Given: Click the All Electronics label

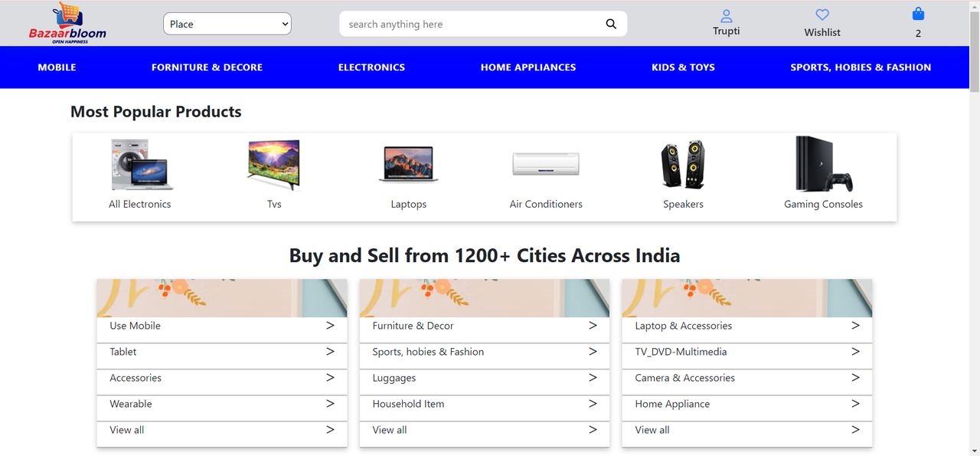Looking at the screenshot, I should [140, 204].
